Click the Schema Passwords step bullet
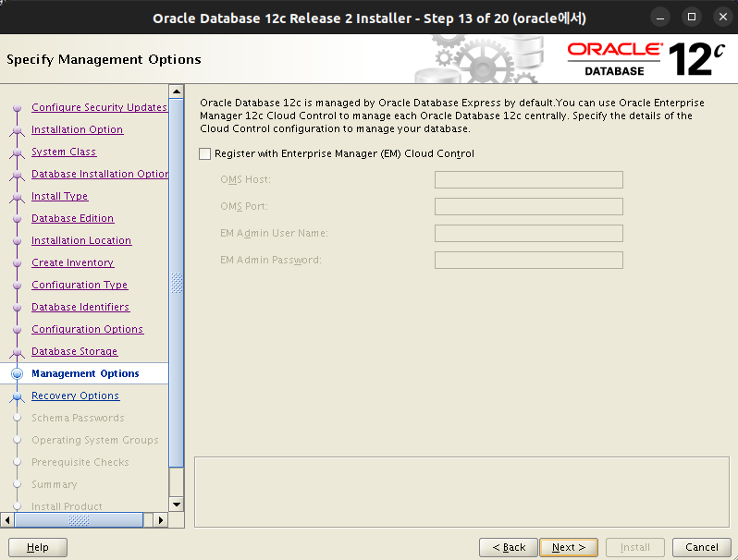The width and height of the screenshot is (738, 560). [x=17, y=418]
